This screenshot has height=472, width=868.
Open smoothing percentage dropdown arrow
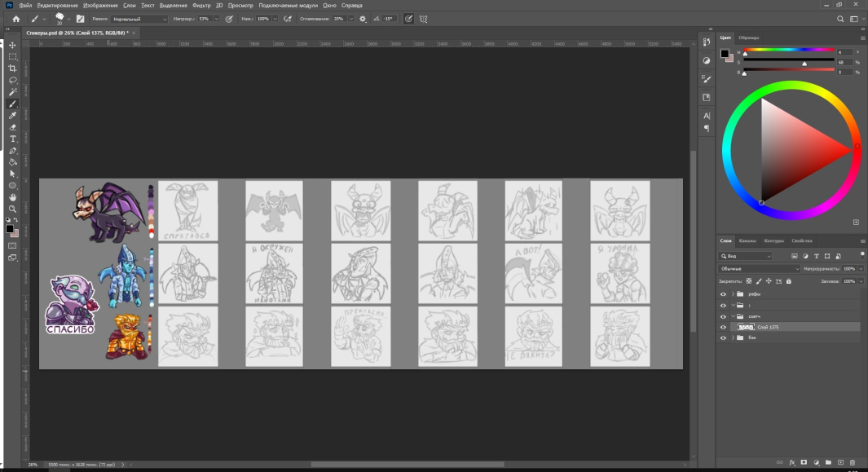point(351,19)
